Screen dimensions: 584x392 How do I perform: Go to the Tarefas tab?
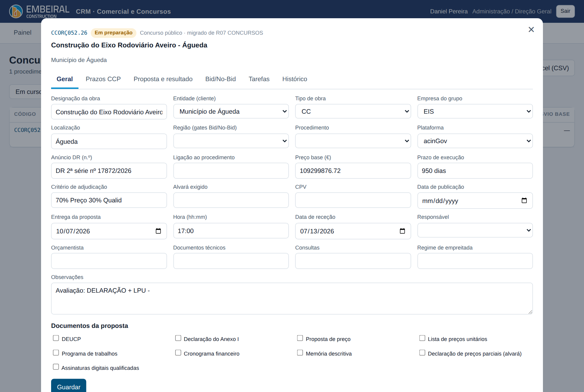click(259, 79)
